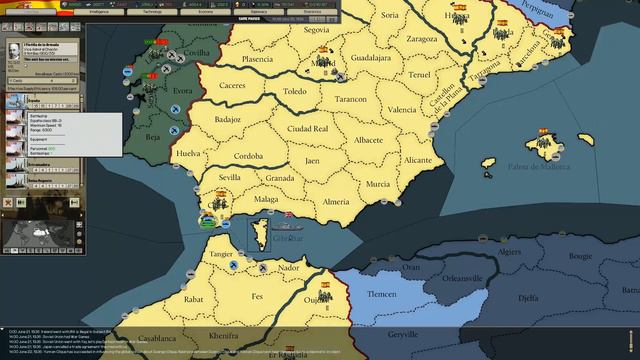Click the bottom round button right of minimap
Viewport: 640px width, 360px height.
point(79,242)
